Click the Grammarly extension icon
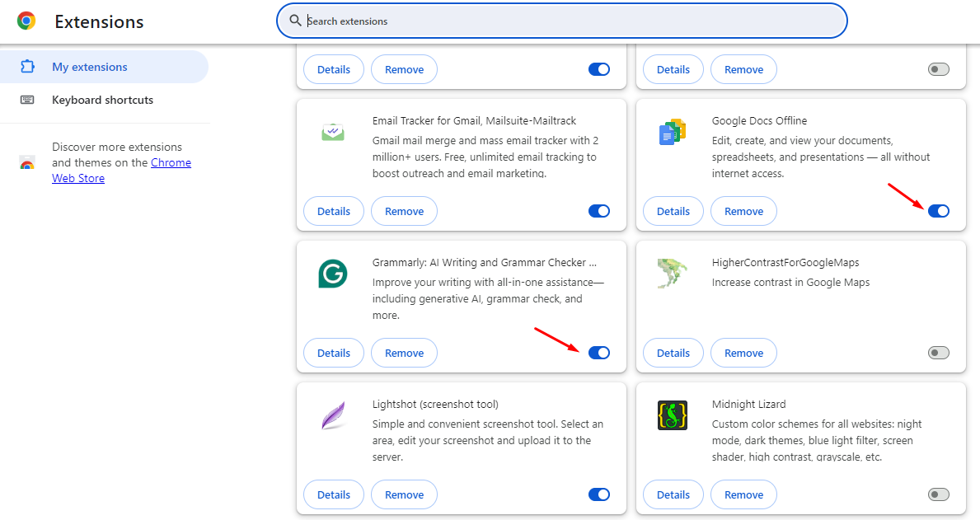The image size is (980, 520). pos(333,274)
